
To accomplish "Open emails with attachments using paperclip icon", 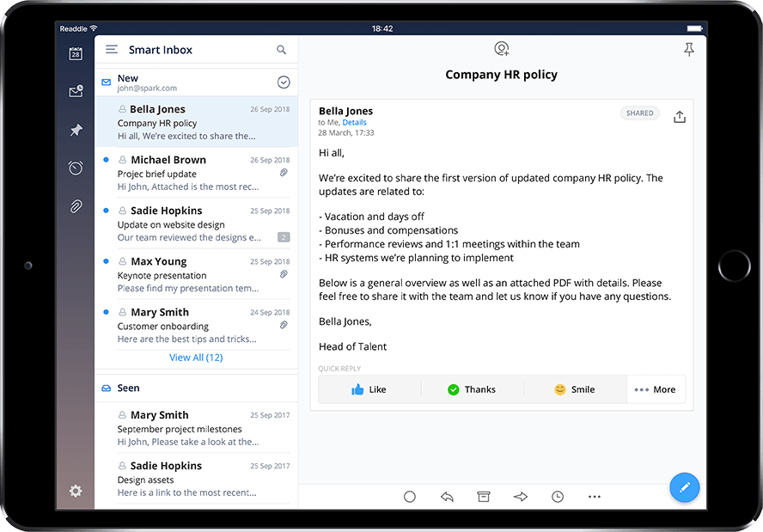I will pos(76,206).
